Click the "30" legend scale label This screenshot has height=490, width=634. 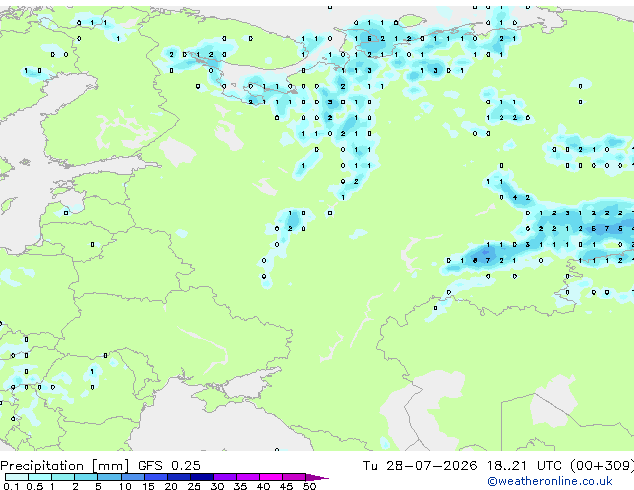coord(217,486)
